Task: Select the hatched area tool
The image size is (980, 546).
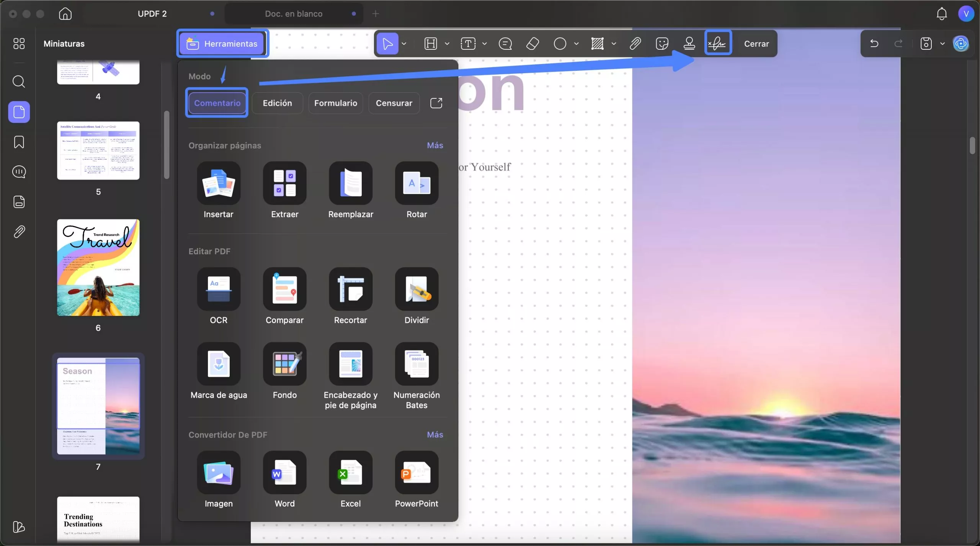Action: 597,44
